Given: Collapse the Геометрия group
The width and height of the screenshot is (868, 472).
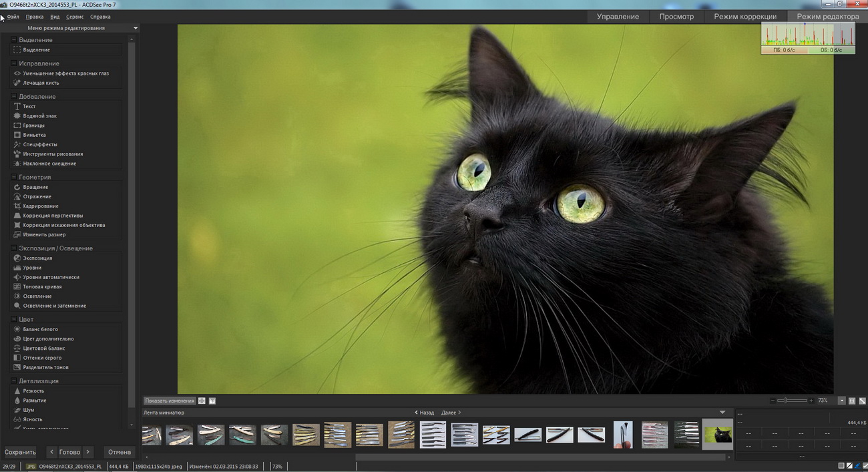Looking at the screenshot, I should click(13, 177).
